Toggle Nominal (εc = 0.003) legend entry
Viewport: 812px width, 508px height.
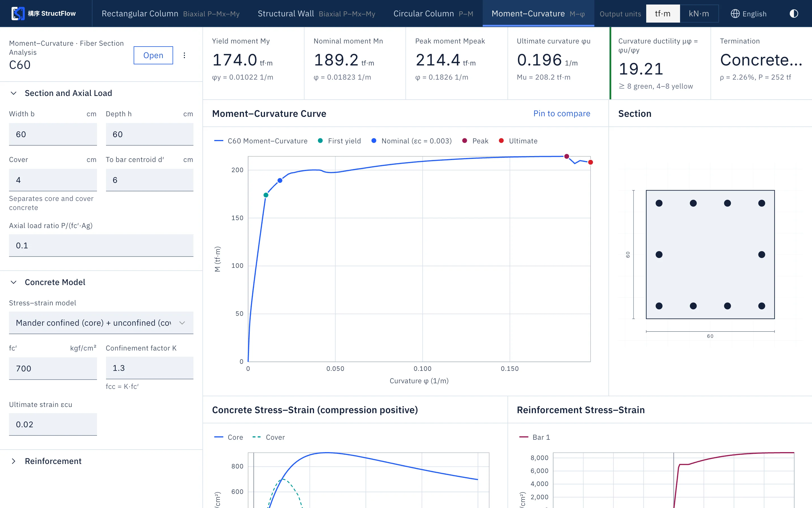click(411, 141)
